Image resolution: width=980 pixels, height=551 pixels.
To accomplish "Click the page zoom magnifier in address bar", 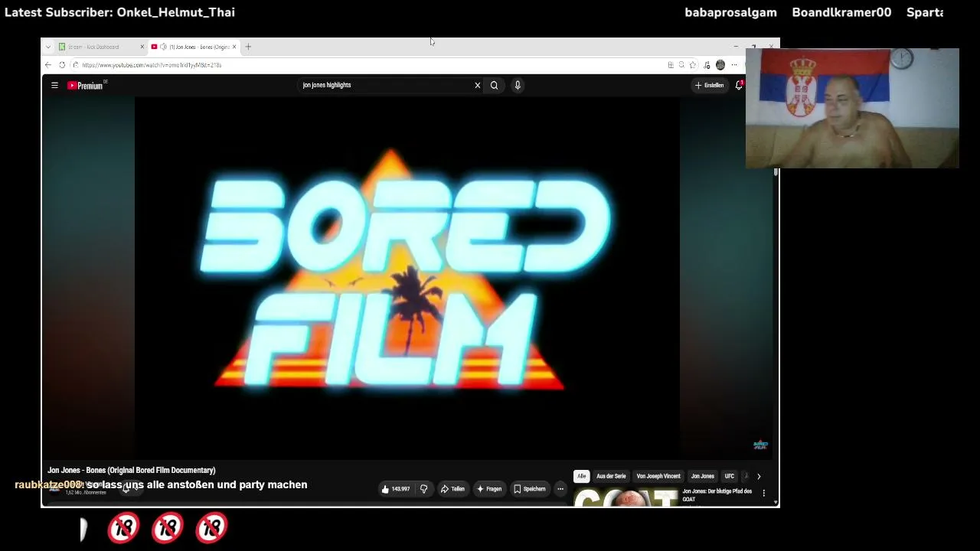I will tap(681, 65).
